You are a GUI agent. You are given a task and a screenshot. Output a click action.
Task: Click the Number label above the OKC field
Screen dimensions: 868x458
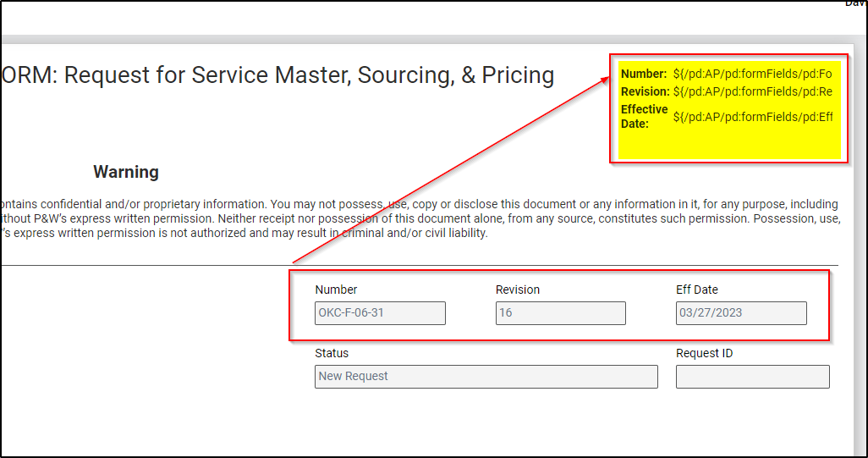336,290
